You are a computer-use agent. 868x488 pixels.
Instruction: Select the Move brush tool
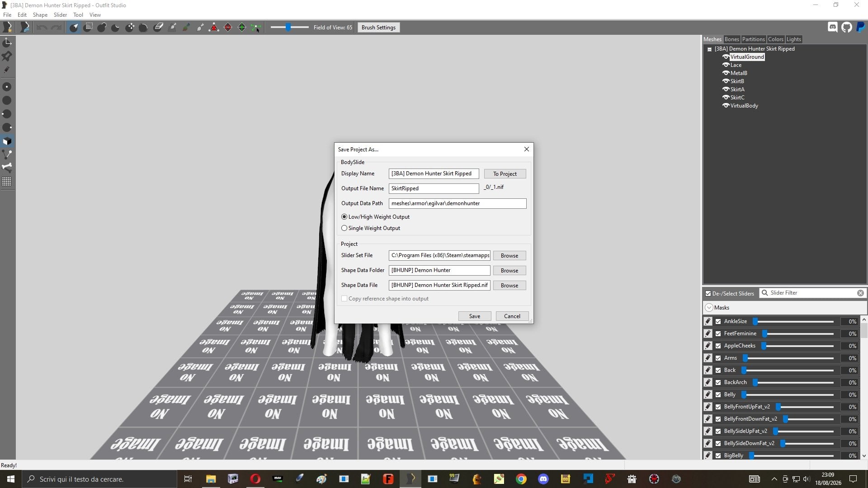click(130, 28)
